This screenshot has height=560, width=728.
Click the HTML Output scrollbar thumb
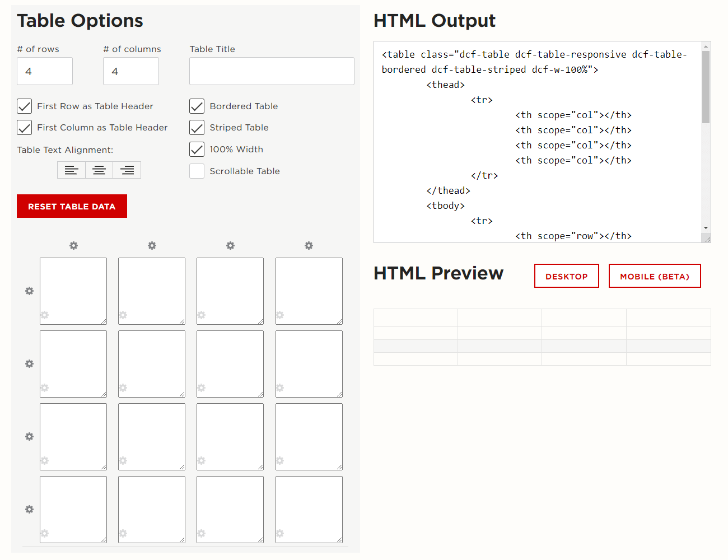(706, 87)
